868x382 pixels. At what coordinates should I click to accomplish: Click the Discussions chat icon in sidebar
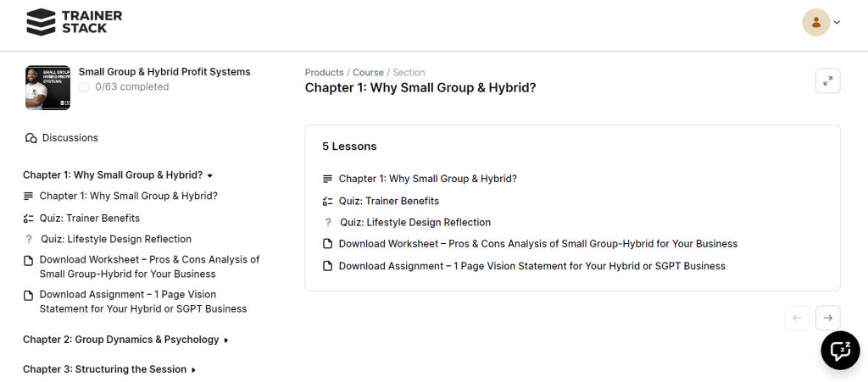click(x=31, y=138)
